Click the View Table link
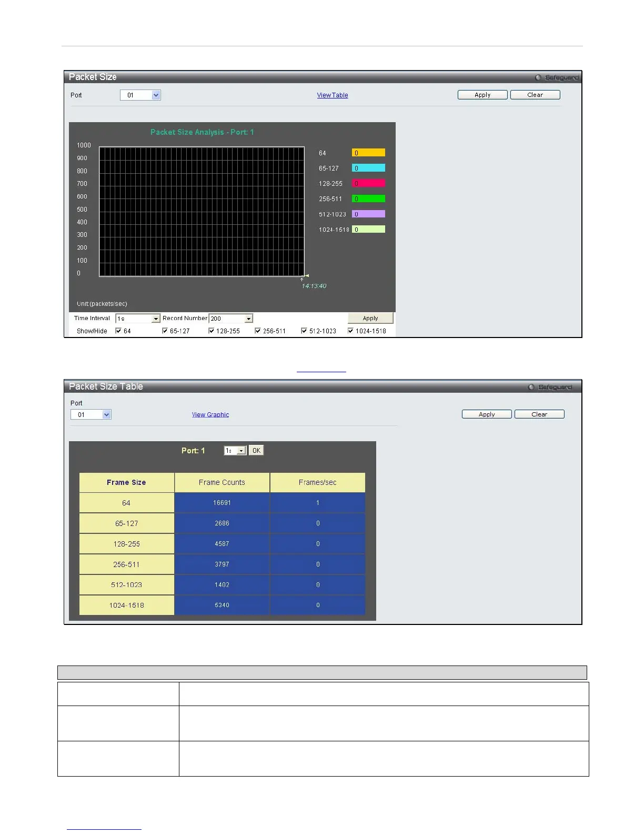 point(333,95)
